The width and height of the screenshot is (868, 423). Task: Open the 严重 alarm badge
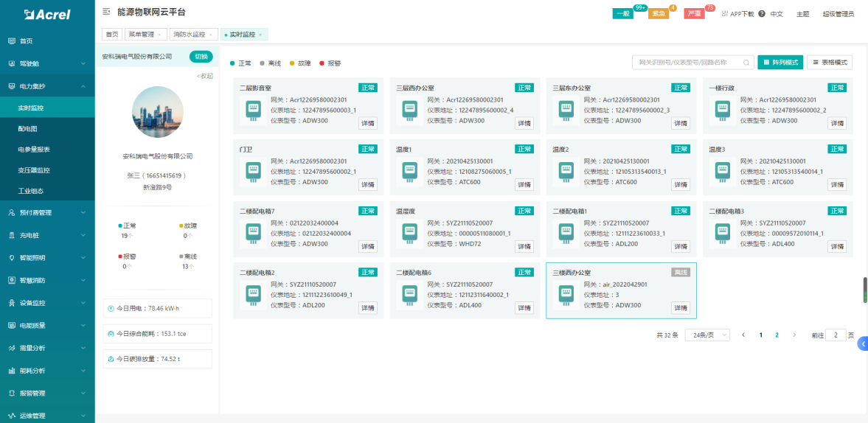point(694,13)
